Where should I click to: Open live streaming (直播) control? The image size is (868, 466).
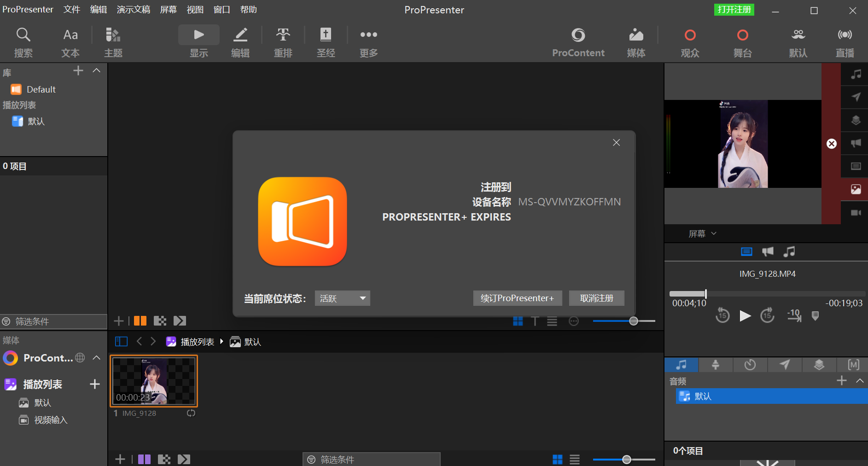845,42
